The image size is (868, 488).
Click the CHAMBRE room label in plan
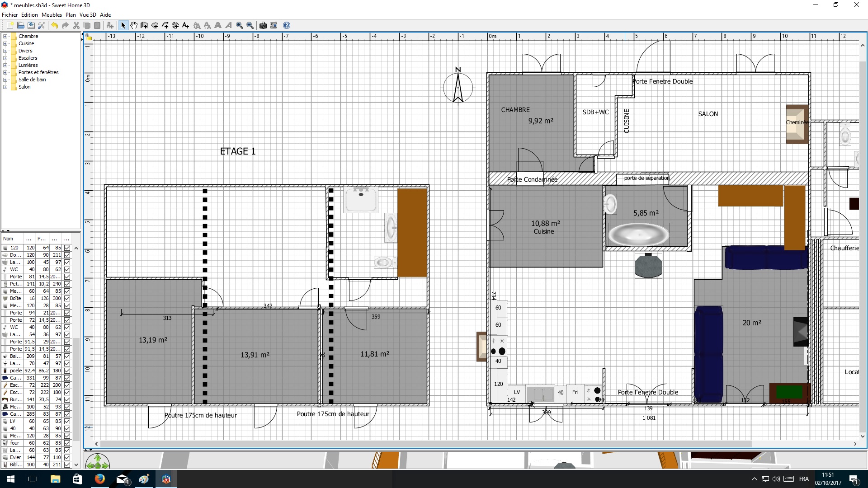[515, 110]
